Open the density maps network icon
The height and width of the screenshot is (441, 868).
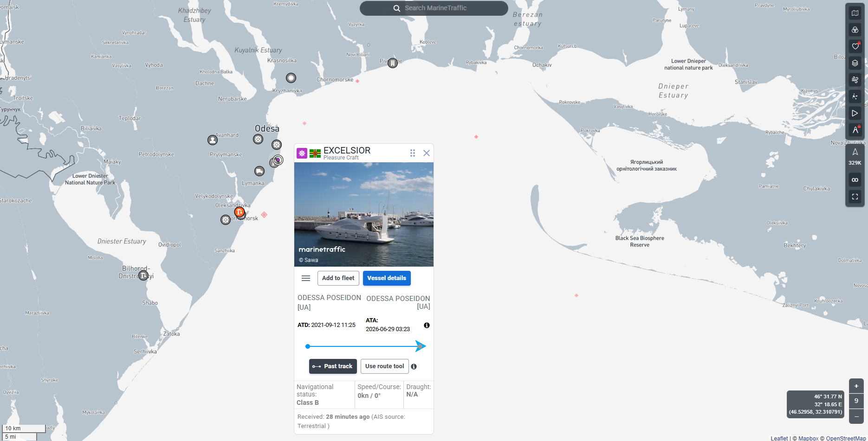tap(855, 96)
